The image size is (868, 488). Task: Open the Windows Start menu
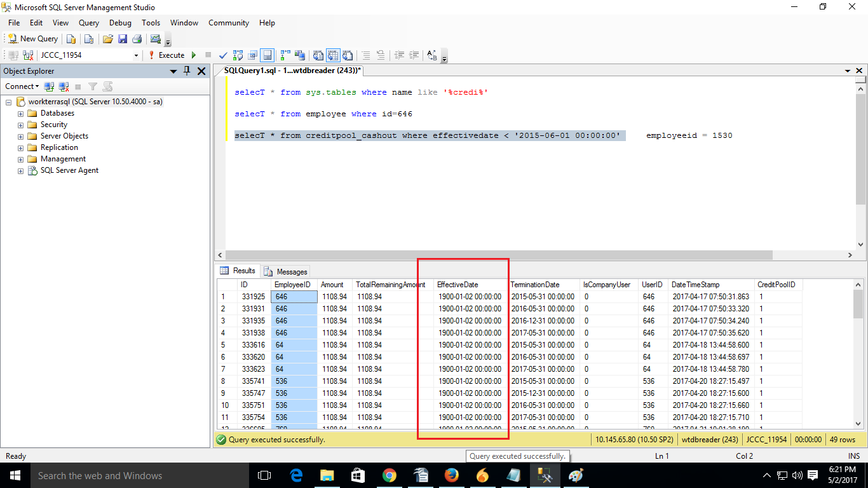pyautogui.click(x=15, y=475)
